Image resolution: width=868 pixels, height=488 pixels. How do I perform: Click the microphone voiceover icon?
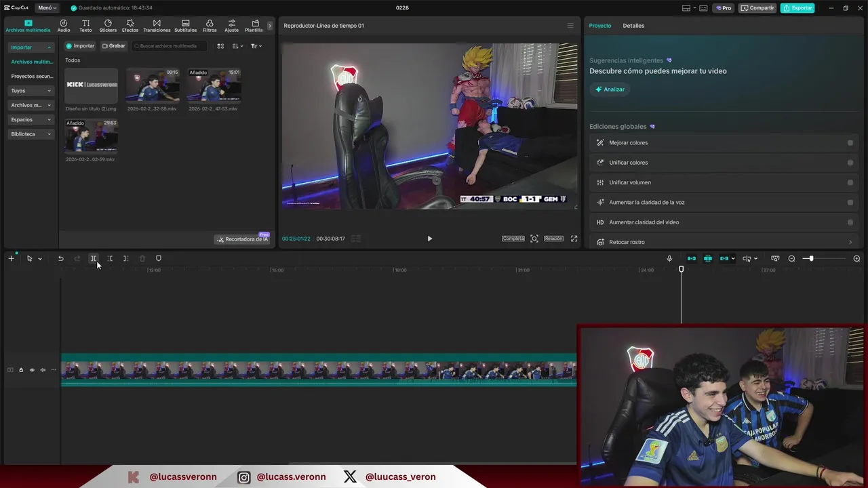[669, 258]
